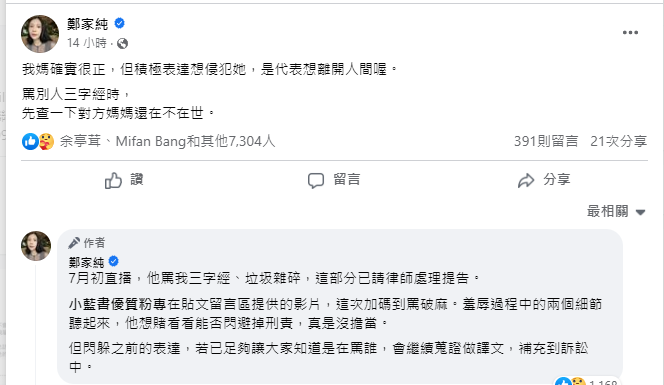Click the share arrow icon
Image resolution: width=664 pixels, height=385 pixels.
point(526,180)
